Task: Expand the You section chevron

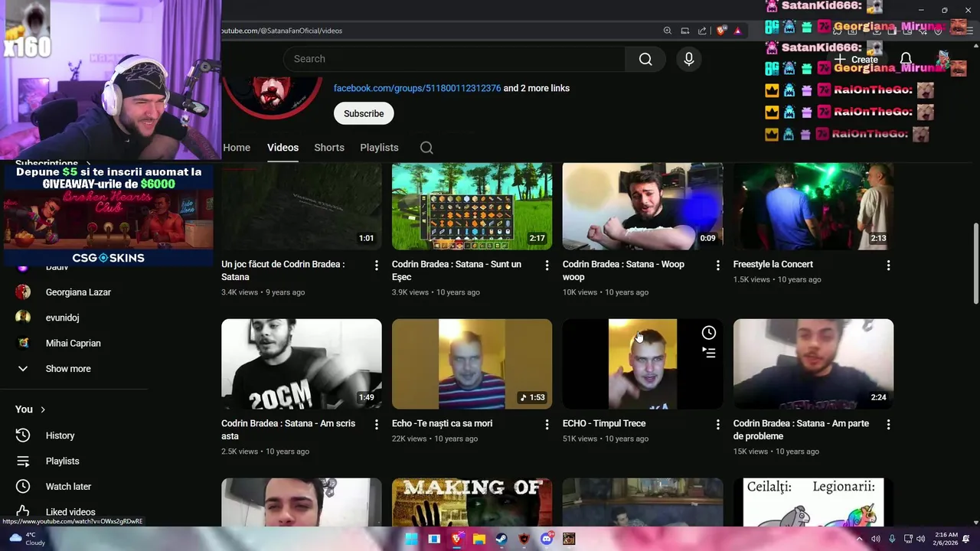Action: 43,409
